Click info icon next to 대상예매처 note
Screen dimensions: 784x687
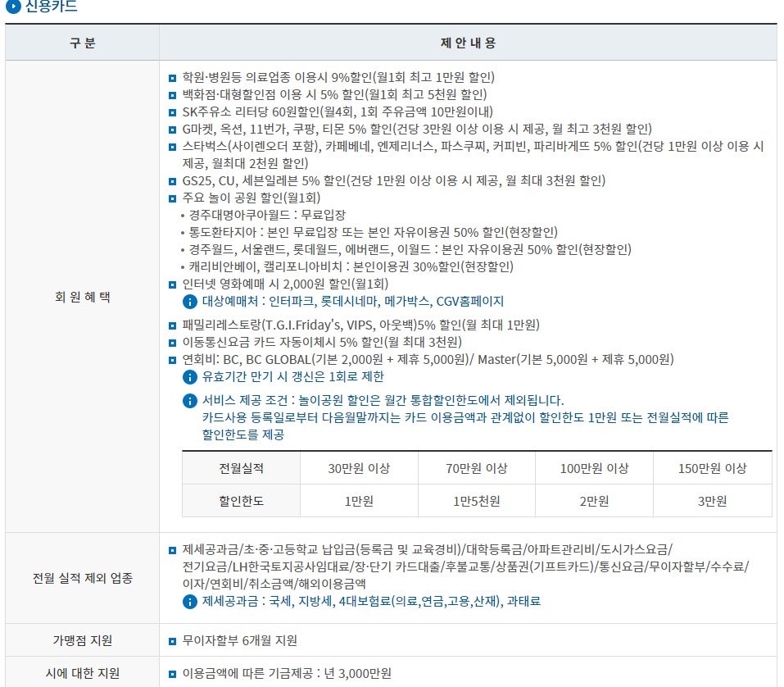190,302
